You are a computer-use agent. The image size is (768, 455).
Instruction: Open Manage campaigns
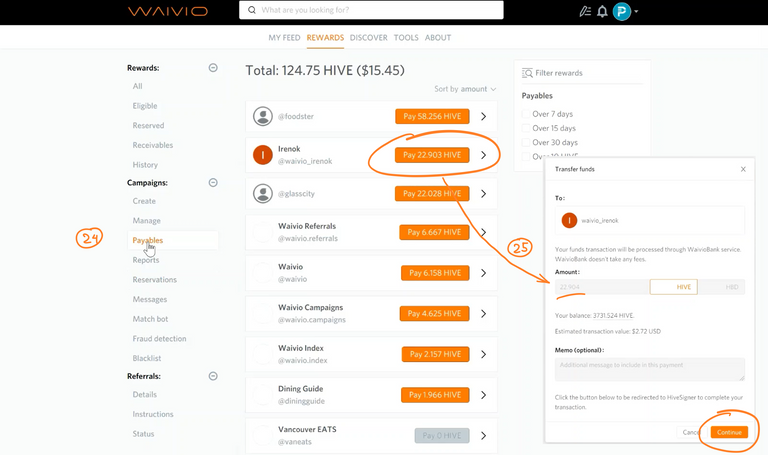coord(146,220)
